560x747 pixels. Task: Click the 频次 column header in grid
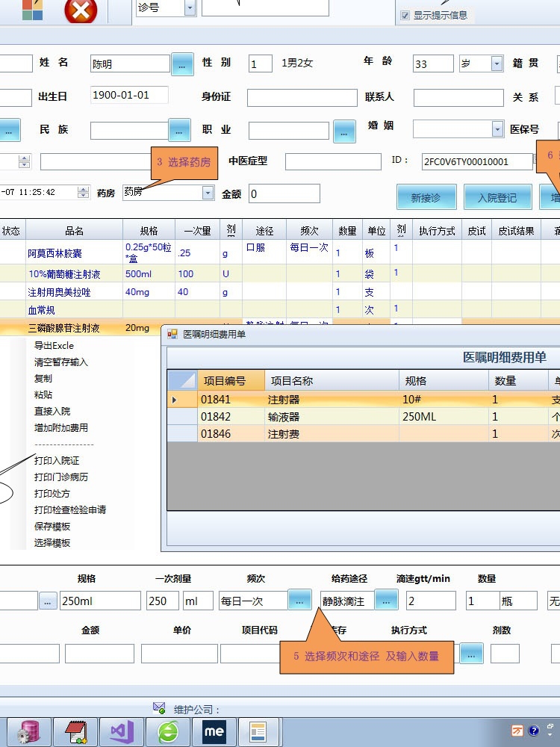[310, 231]
